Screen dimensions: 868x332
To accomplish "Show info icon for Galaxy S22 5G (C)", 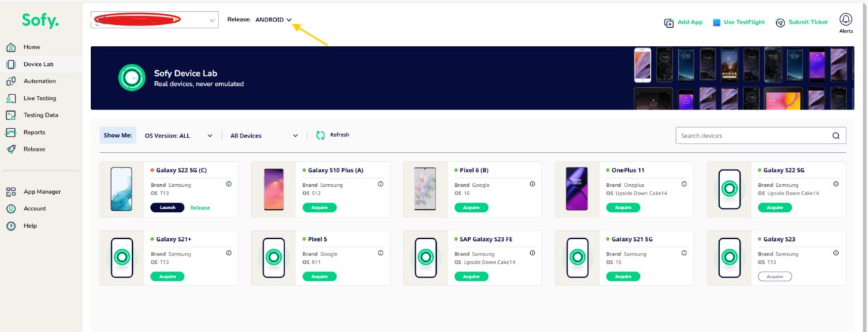I will [229, 184].
